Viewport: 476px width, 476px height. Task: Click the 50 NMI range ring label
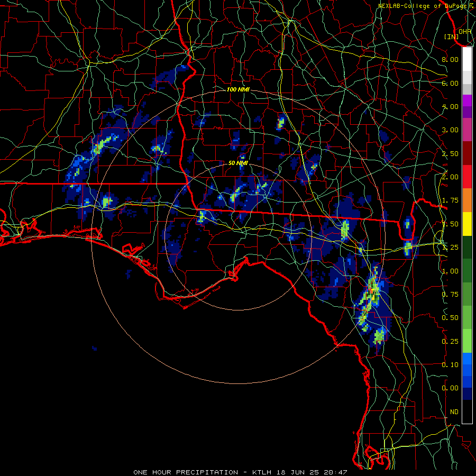[x=238, y=163]
